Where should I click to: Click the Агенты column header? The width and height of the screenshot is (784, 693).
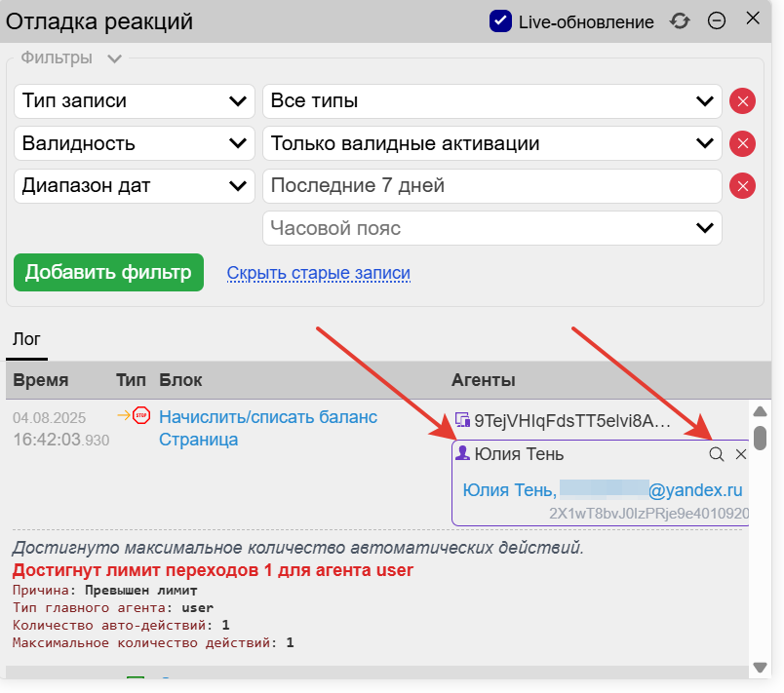click(483, 380)
